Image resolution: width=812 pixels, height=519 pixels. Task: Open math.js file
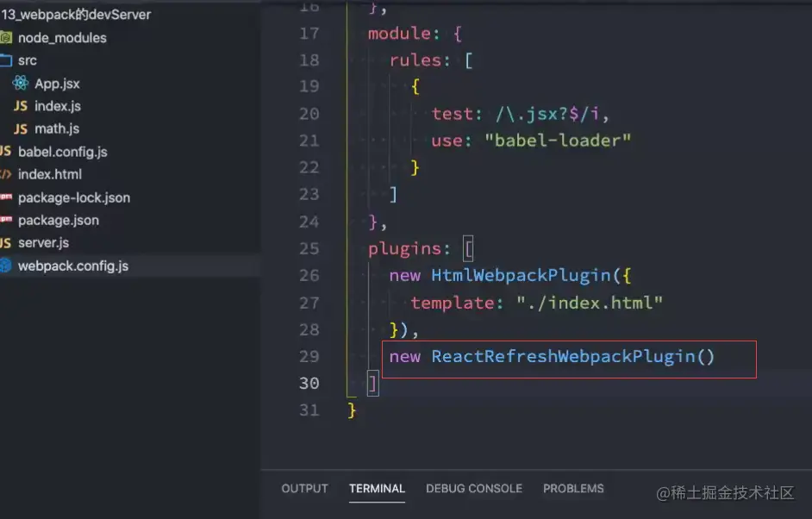[57, 128]
